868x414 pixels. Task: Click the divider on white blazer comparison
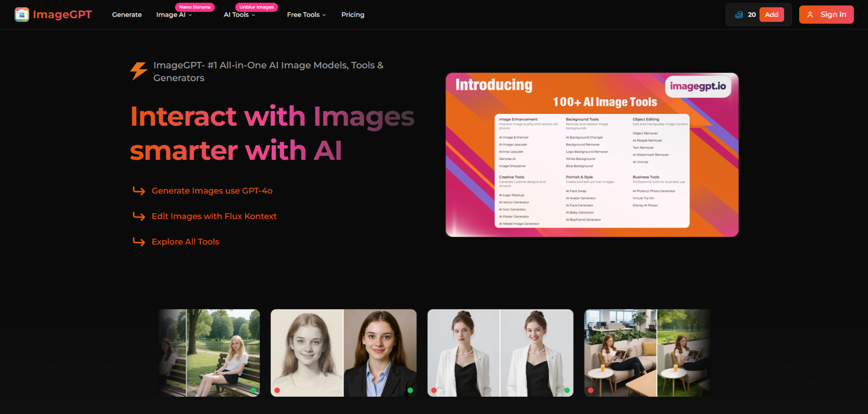click(x=500, y=353)
